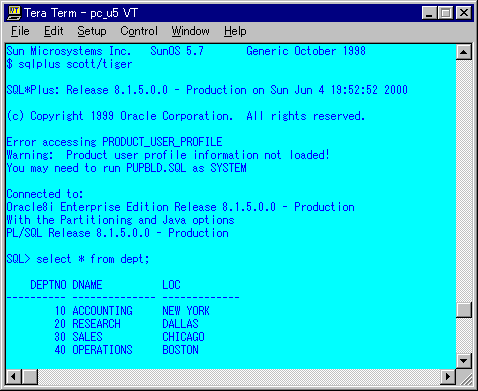Click the vertical scrollbar thumb
This screenshot has height=391, width=478.
click(464, 310)
